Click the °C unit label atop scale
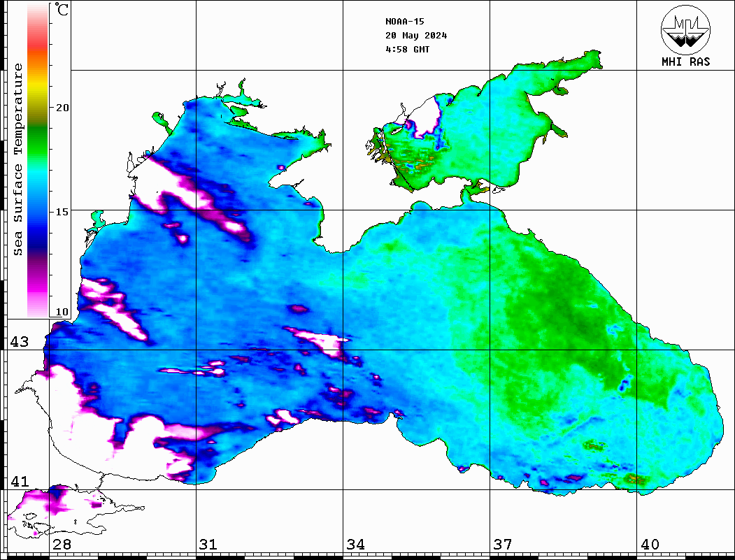The width and height of the screenshot is (735, 560). 62,10
